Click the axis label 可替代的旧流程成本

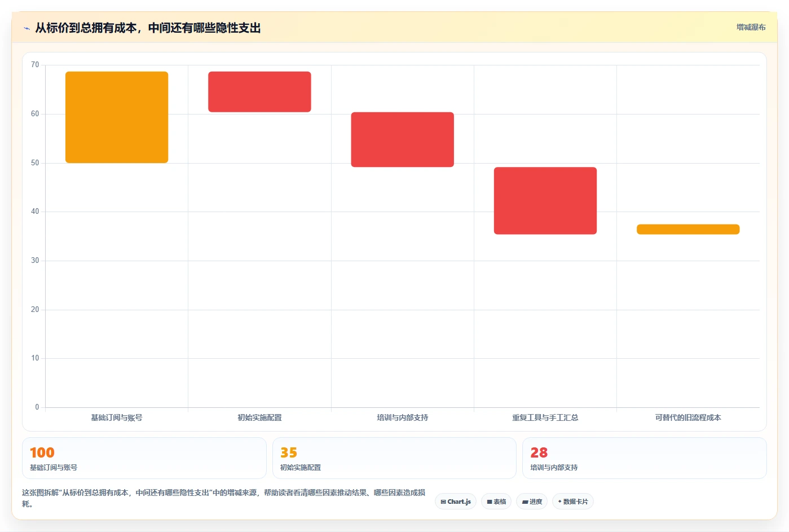pyautogui.click(x=688, y=417)
